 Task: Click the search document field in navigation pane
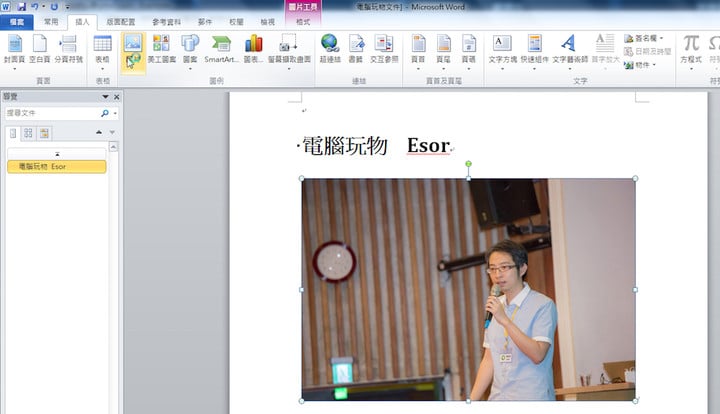coord(52,113)
